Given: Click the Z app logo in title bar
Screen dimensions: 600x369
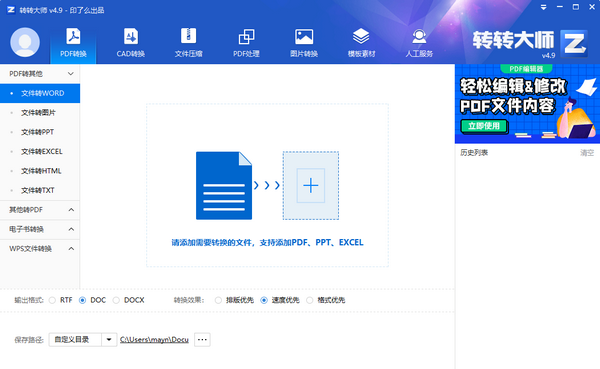Looking at the screenshot, I should (11, 10).
